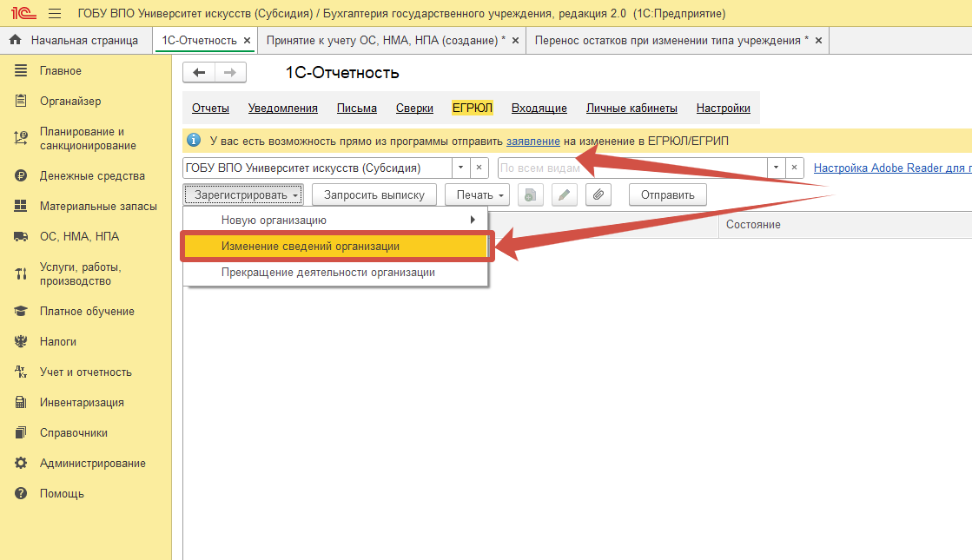Open the Помощь section
This screenshot has height=560, width=972.
(62, 494)
